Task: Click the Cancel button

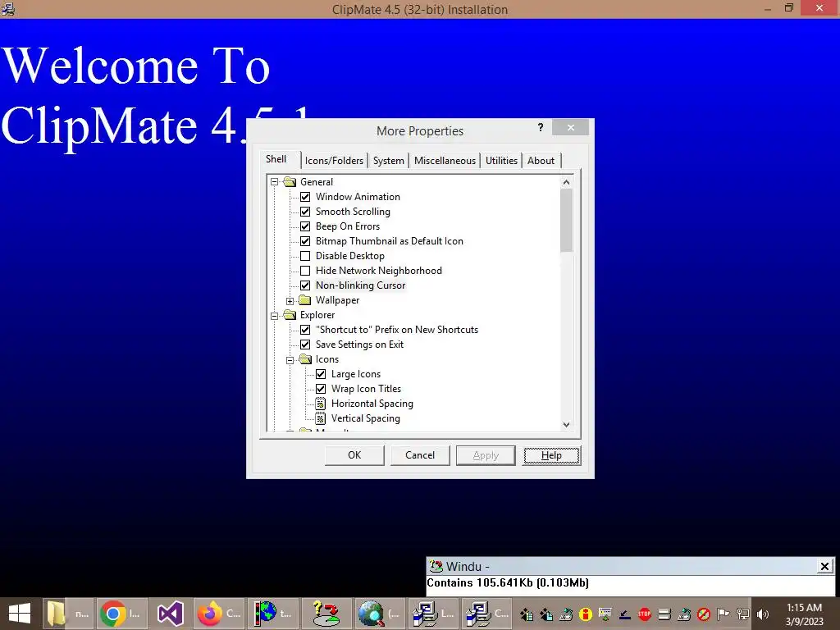Action: coord(420,454)
